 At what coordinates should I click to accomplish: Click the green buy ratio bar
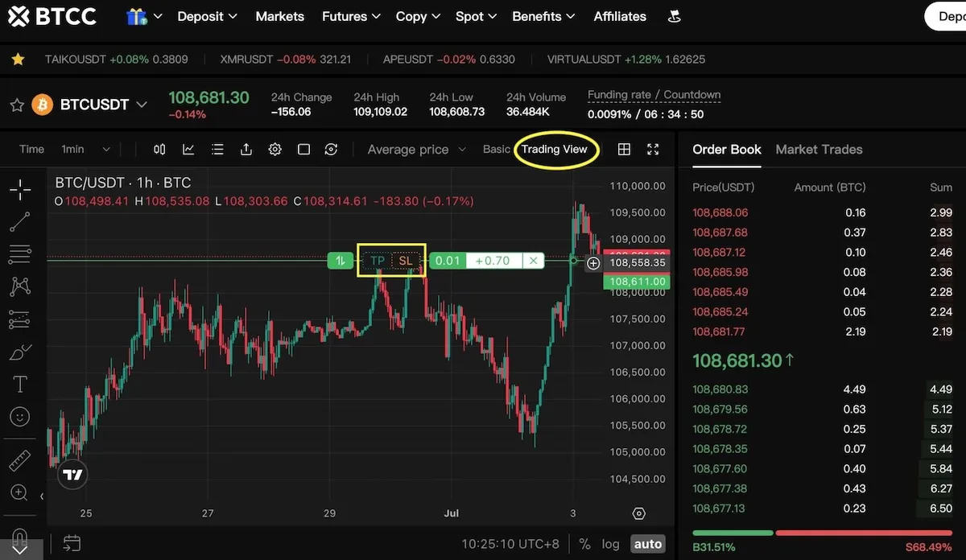click(733, 533)
